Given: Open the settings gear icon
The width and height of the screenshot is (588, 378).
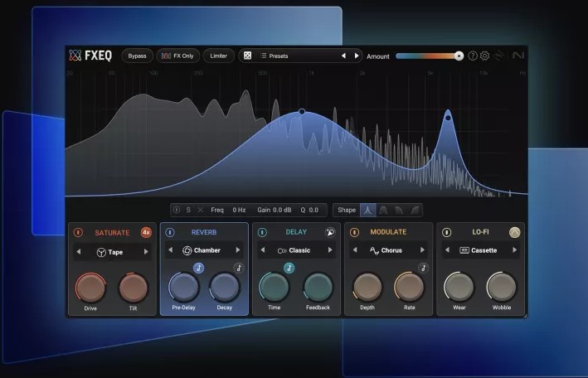Looking at the screenshot, I should (484, 56).
